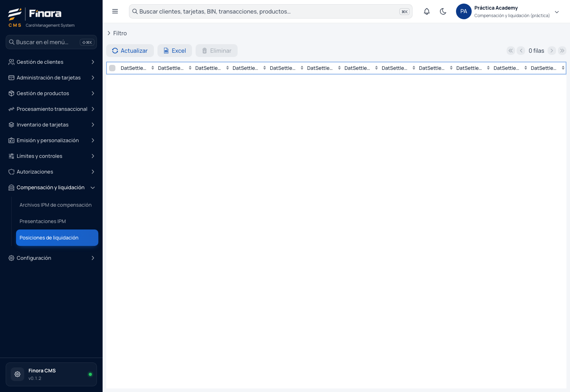The height and width of the screenshot is (392, 570).
Task: Focus the menu search box
Action: coord(51,42)
